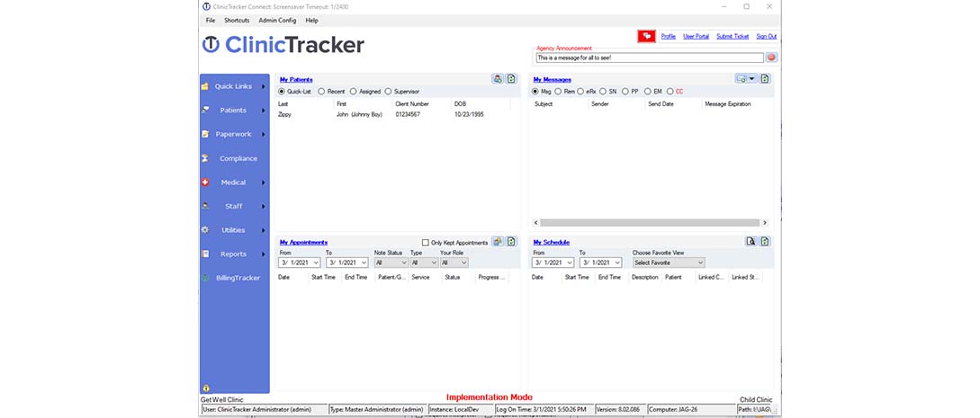Click the Agency Announcement text field
This screenshot has height=418, width=980.
pos(649,58)
